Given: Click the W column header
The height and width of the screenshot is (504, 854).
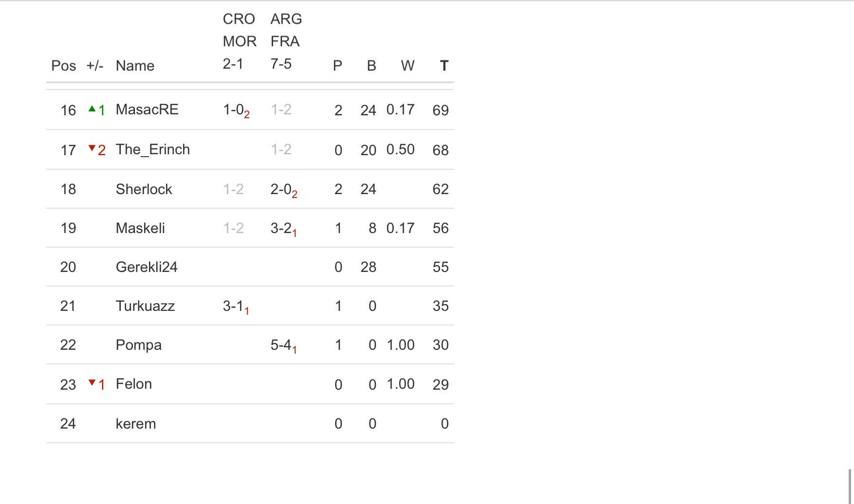Looking at the screenshot, I should point(408,66).
